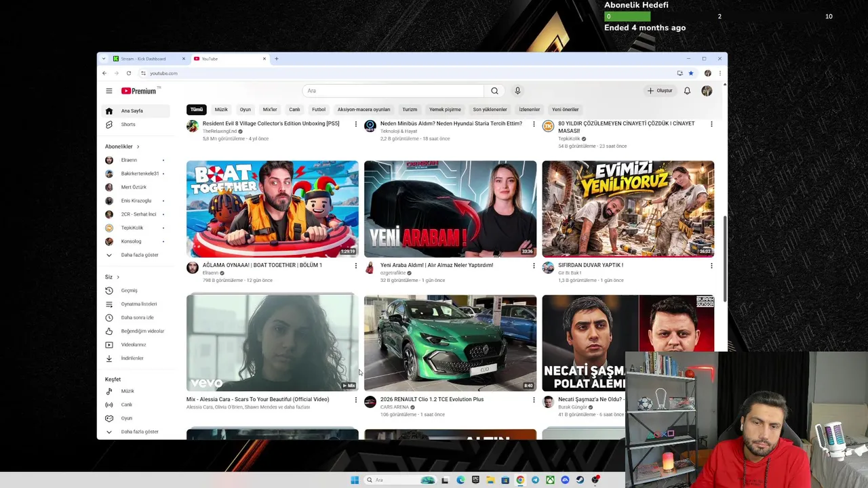
Task: Open Epic Games from taskbar
Action: (475, 480)
